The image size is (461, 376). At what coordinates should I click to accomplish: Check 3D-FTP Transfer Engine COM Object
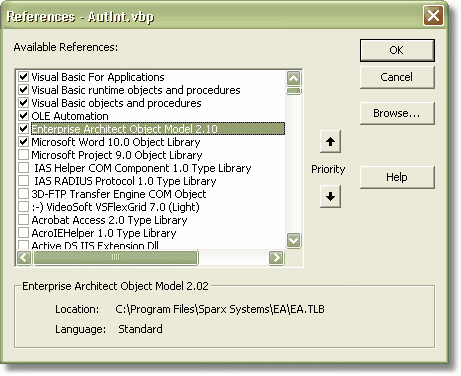[x=23, y=194]
